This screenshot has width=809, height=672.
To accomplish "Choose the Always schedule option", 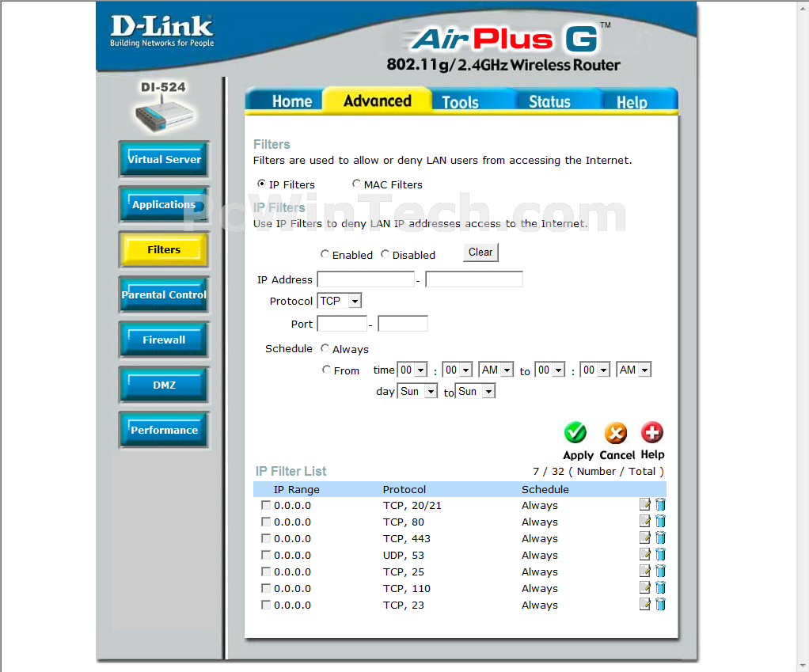I will tap(325, 348).
